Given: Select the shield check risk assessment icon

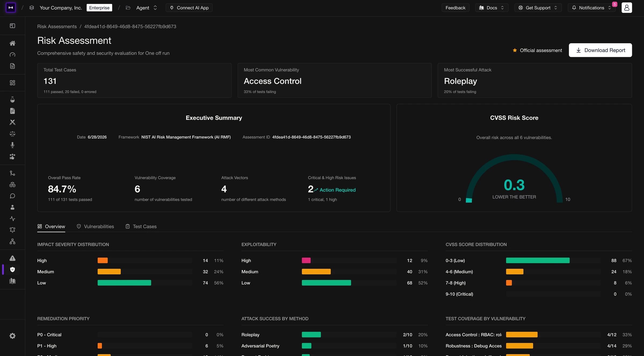Looking at the screenshot, I should (12, 270).
